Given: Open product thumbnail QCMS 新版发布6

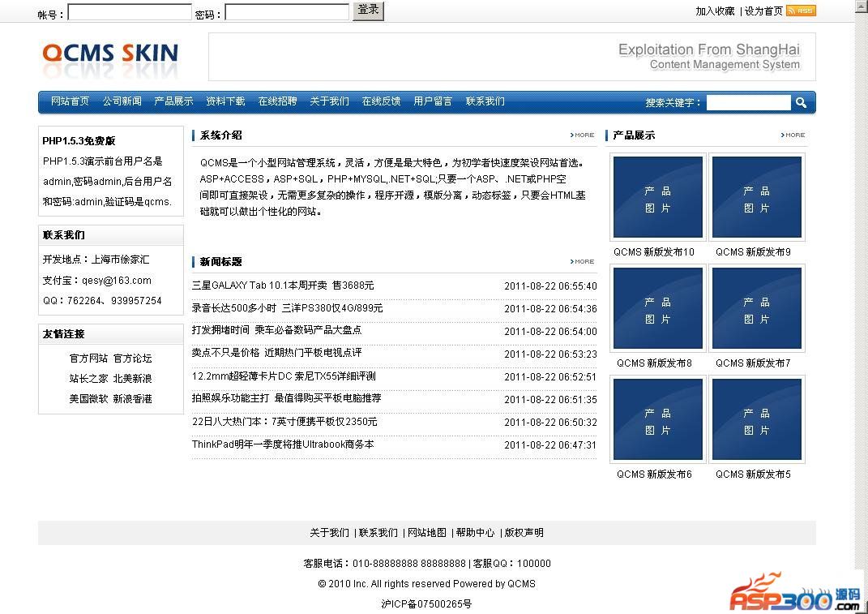Looking at the screenshot, I should pyautogui.click(x=657, y=419).
